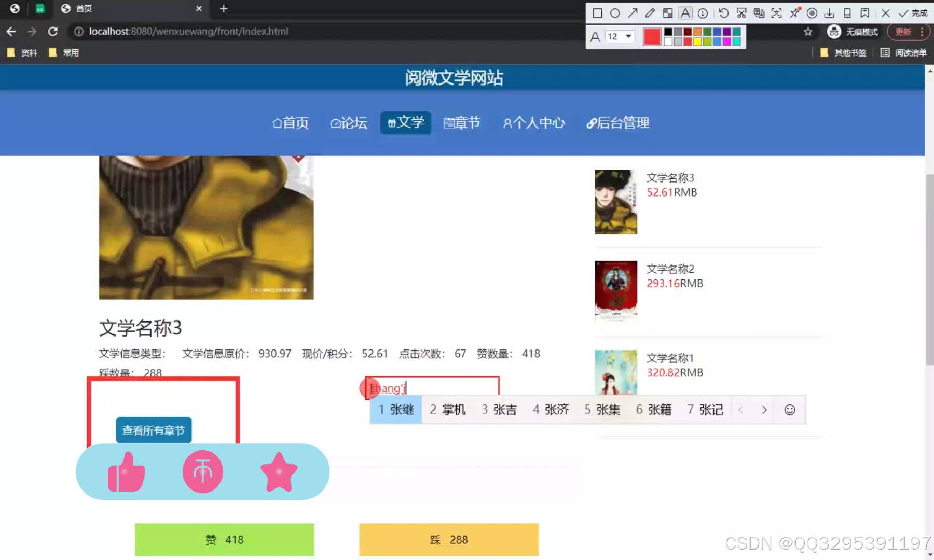Image resolution: width=934 pixels, height=560 pixels.
Task: Click the pink thumbs-up like icon
Action: (x=126, y=472)
